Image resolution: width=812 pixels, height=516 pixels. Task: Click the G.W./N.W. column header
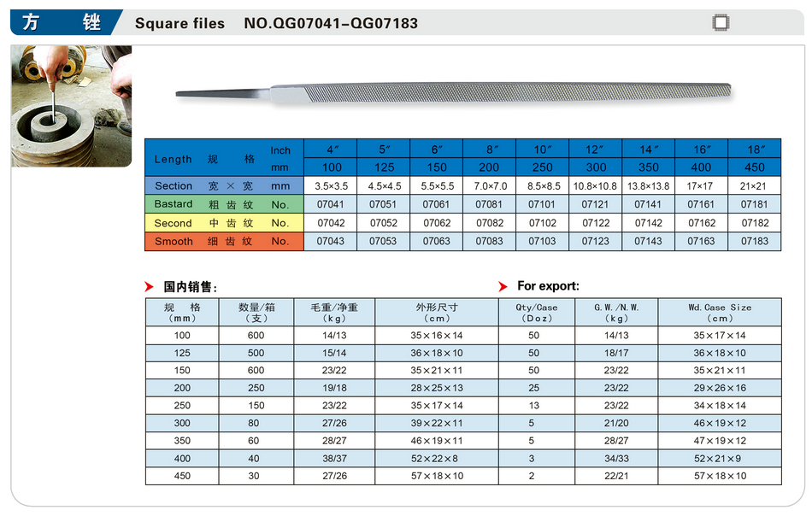pyautogui.click(x=616, y=313)
